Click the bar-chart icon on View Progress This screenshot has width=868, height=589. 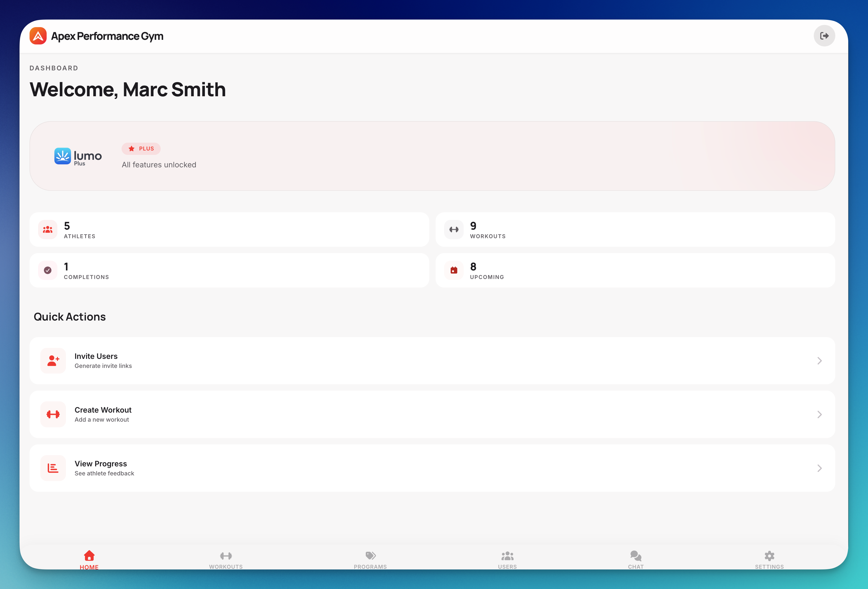[x=53, y=468]
